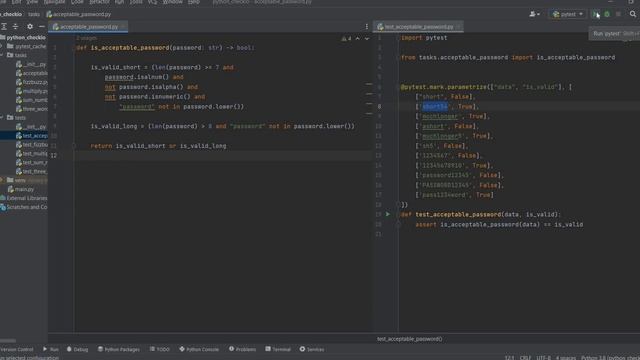This screenshot has height=360, width=640.
Task: Collapse the tests folder in tree
Action: 2,118
